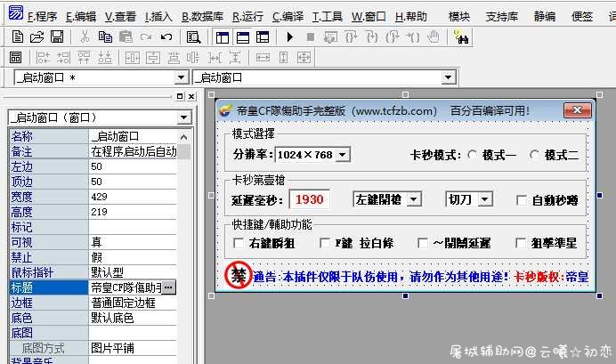
Task: Select the 鼠标指针 property row
Action: (93, 272)
